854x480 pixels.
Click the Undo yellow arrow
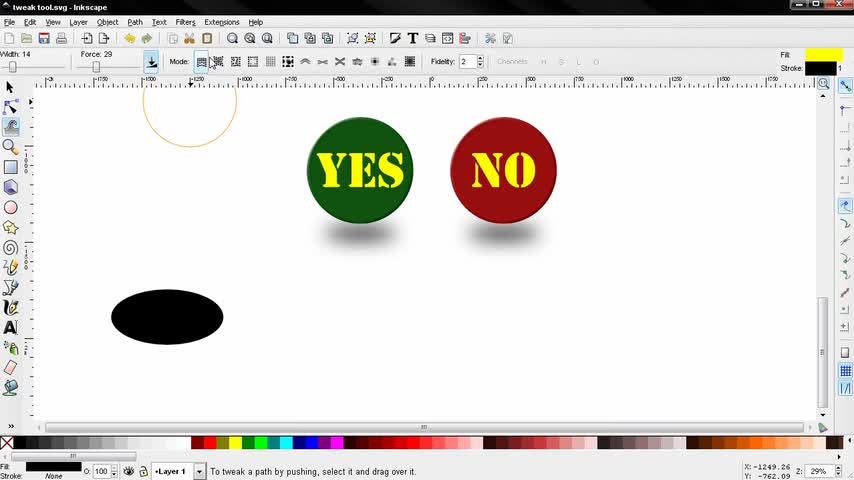click(130, 38)
